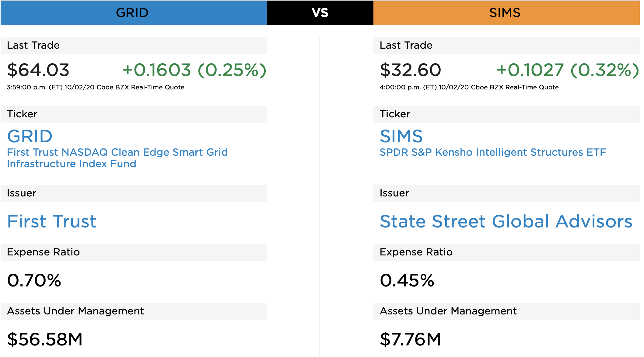Open SPDR S&P Kensho Intelligent Structures ETF link
The height and width of the screenshot is (357, 644).
492,152
